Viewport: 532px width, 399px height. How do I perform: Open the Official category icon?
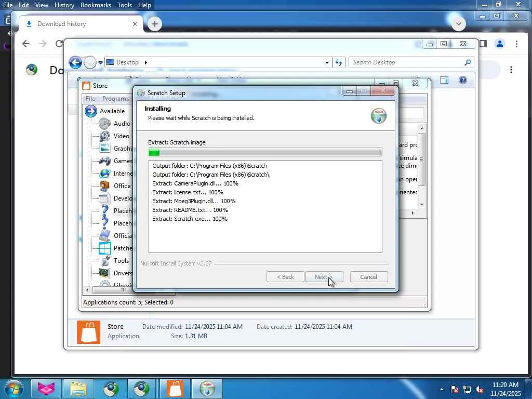105,235
